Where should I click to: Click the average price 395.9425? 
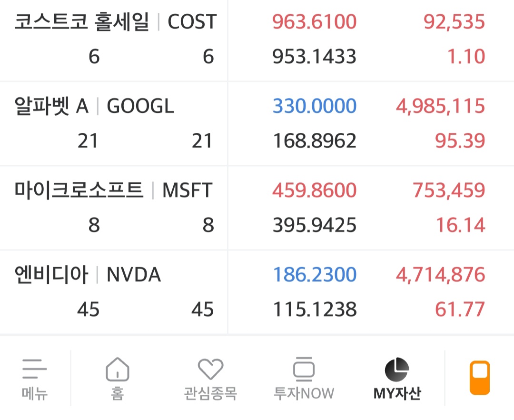tap(315, 225)
